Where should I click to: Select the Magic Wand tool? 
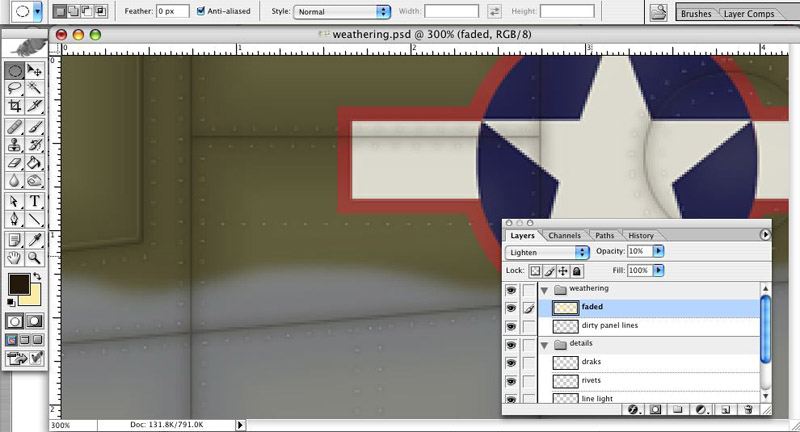pos(34,88)
